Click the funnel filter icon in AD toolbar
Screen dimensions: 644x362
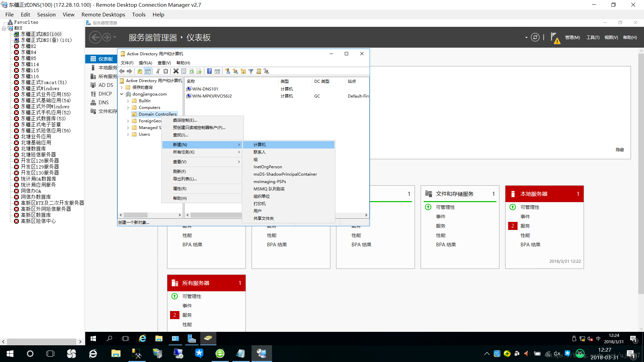pyautogui.click(x=251, y=71)
